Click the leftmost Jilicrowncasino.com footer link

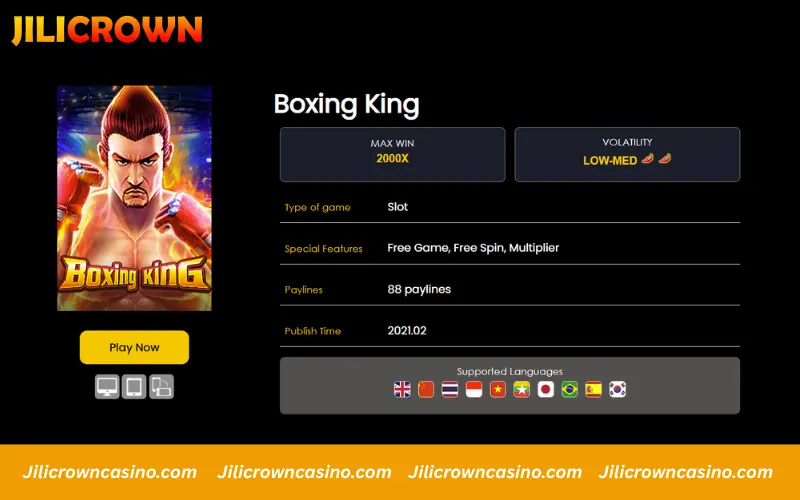110,472
